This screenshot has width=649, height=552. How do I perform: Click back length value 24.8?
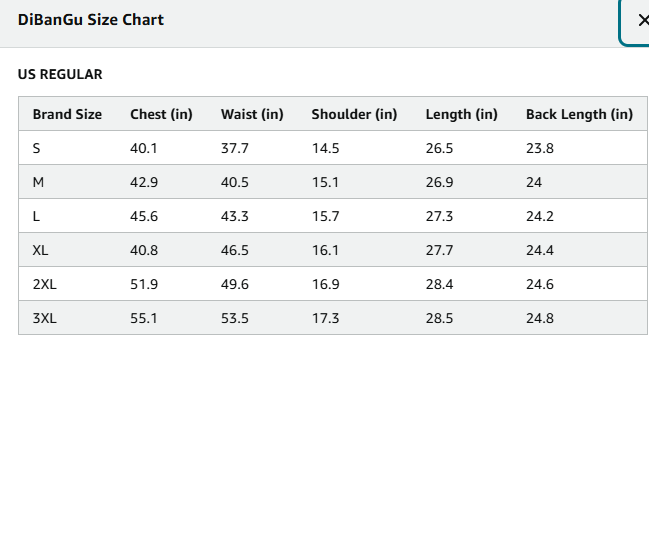(540, 318)
